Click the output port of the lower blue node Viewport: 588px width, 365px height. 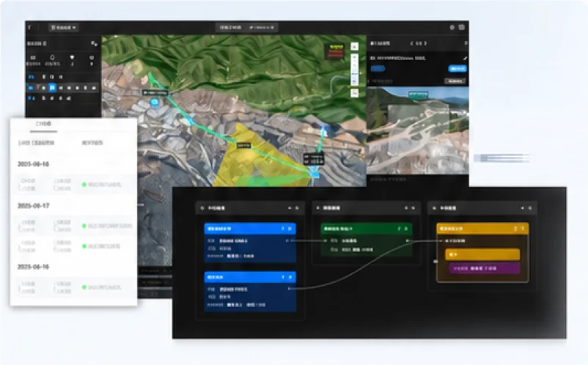coord(289,289)
